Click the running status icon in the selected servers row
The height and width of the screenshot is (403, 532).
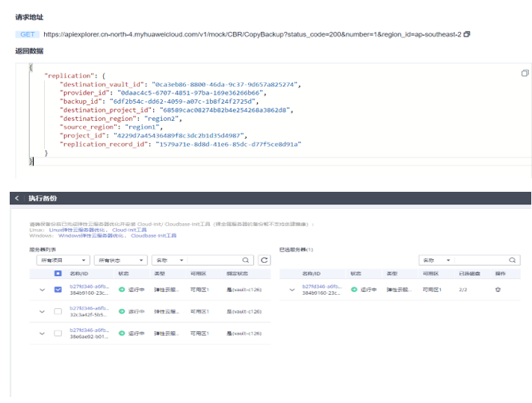click(x=354, y=290)
